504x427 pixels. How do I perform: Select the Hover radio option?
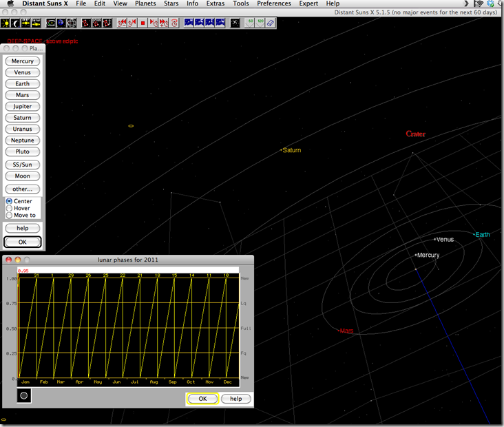coord(9,208)
